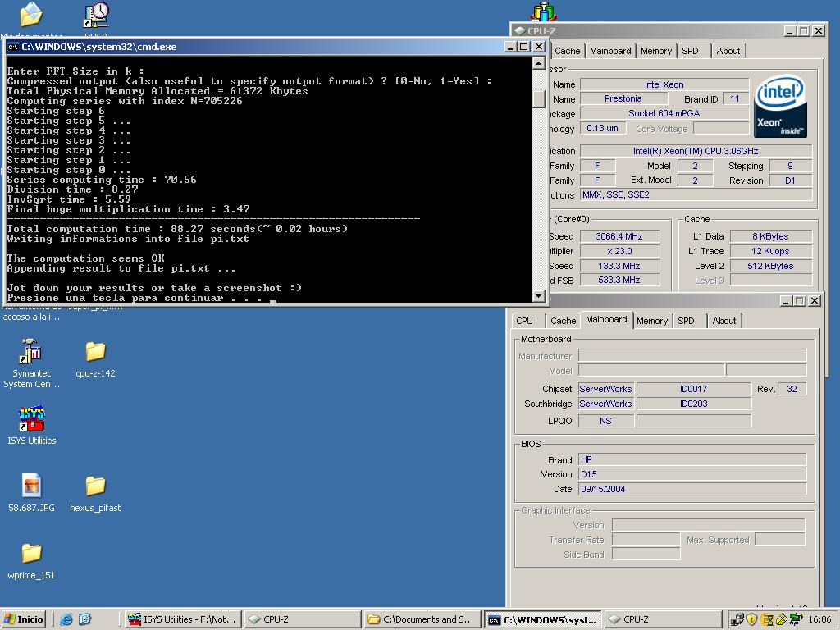840x630 pixels.
Task: Click the 133.3 MHz bus speed value
Action: point(619,266)
